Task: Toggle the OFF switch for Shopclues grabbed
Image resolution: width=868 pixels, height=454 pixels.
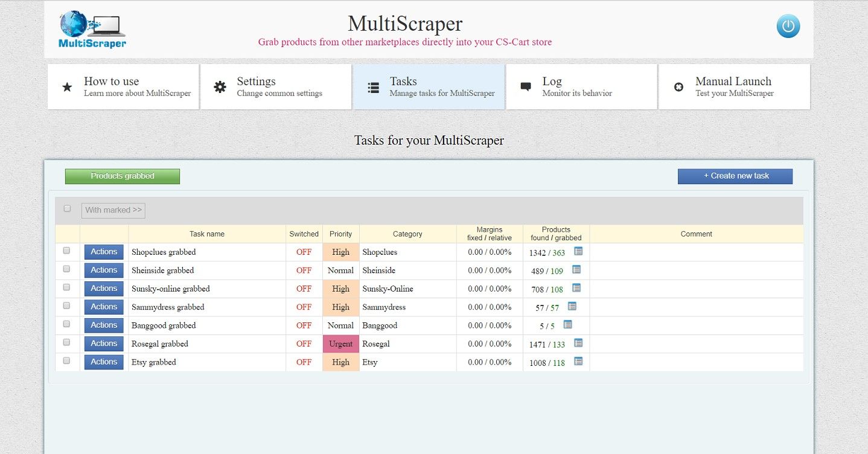Action: 304,252
